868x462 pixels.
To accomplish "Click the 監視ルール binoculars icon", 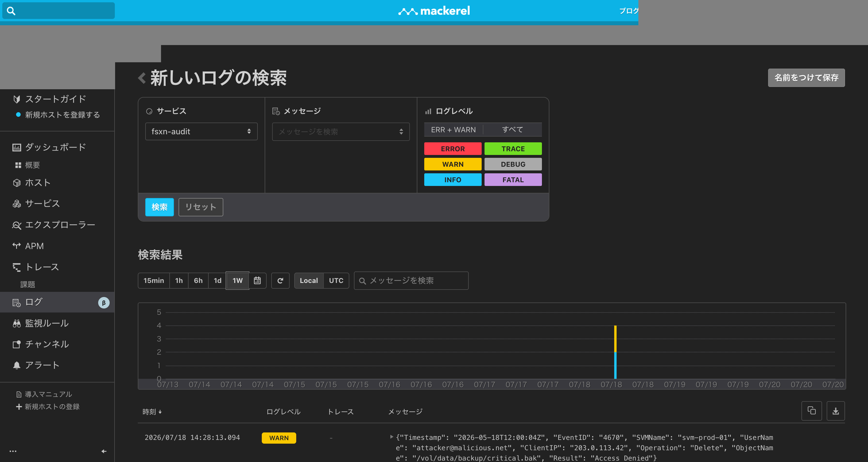I will pyautogui.click(x=17, y=324).
